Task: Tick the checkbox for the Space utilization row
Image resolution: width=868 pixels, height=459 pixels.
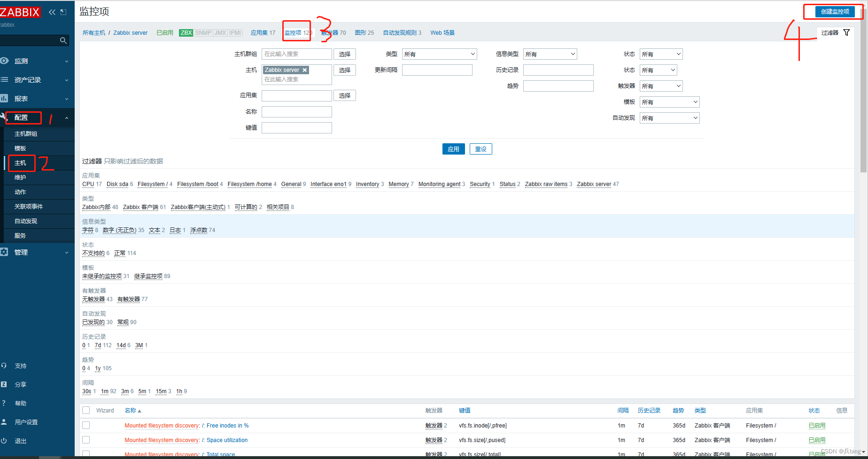Action: click(x=86, y=440)
